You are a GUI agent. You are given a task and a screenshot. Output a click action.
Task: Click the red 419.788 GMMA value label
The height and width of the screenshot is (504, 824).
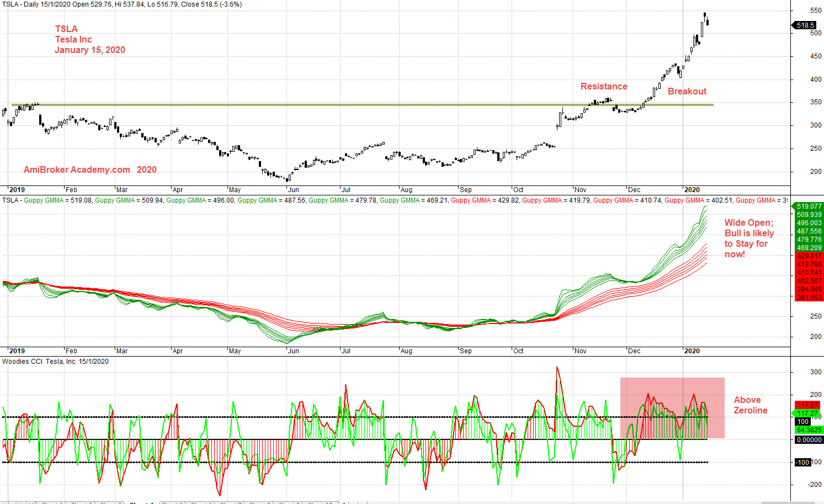(809, 264)
